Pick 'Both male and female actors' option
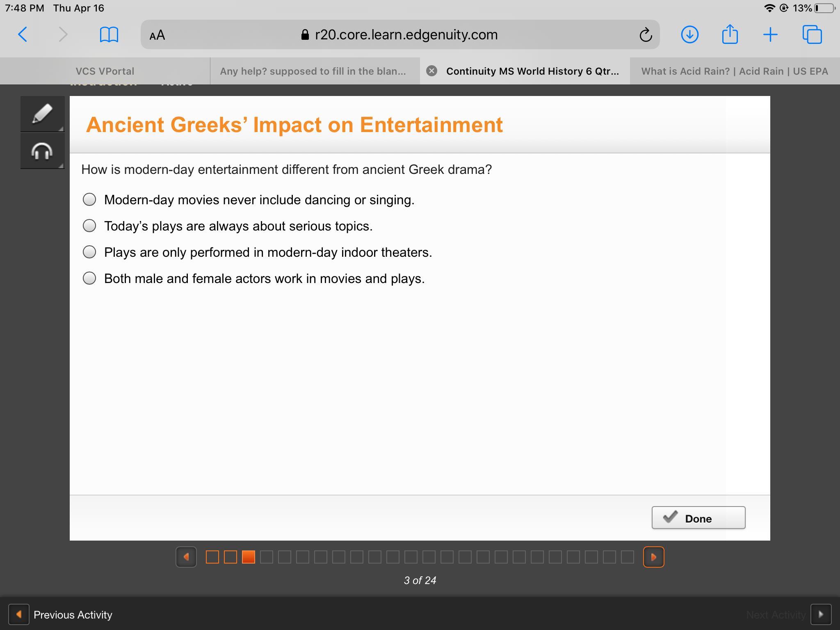This screenshot has height=630, width=840. coord(89,278)
